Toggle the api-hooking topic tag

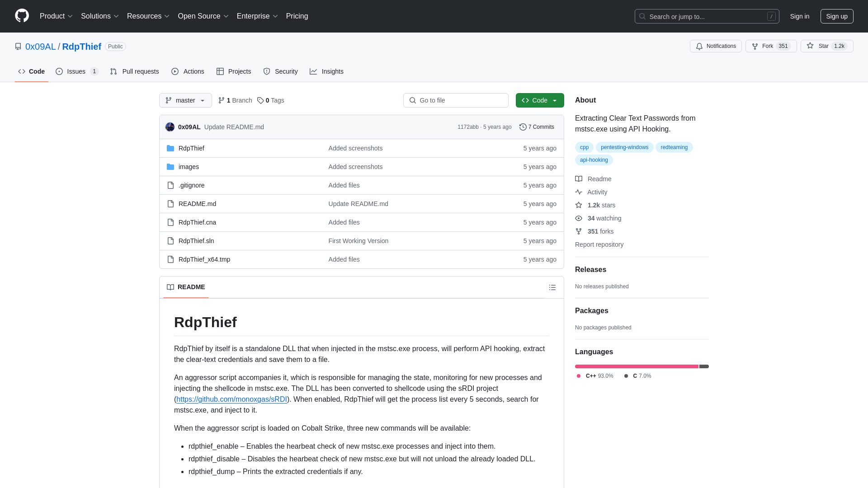click(x=593, y=160)
